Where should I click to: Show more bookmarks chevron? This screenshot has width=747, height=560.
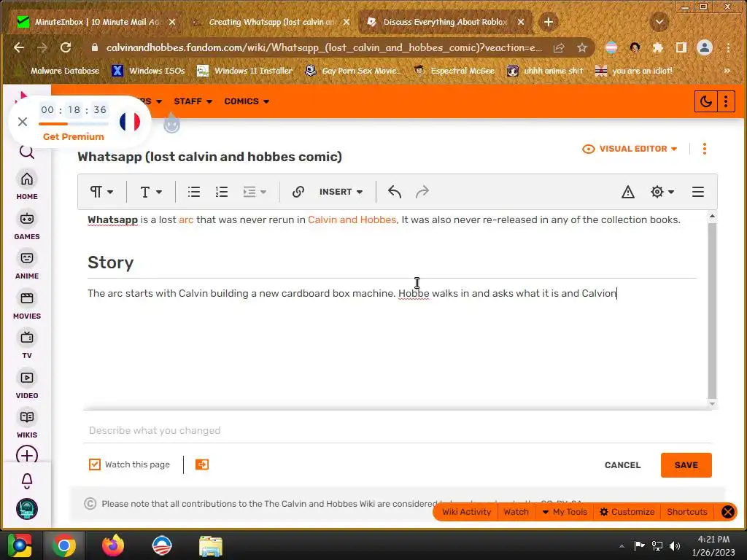(x=727, y=71)
